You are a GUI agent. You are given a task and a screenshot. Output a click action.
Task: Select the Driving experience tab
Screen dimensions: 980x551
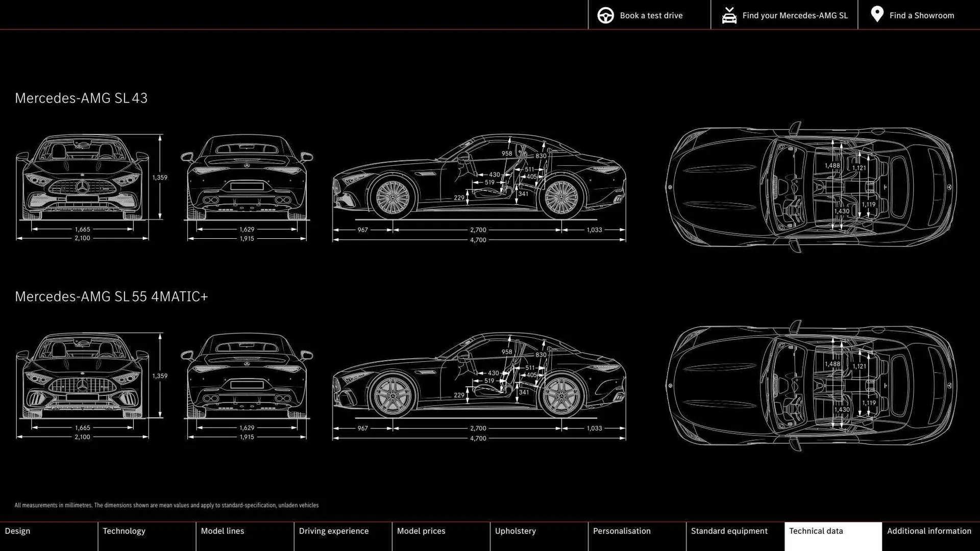click(334, 531)
